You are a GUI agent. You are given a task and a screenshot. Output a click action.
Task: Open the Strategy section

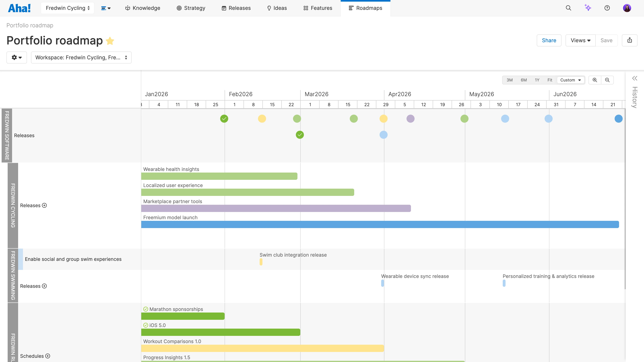tap(191, 8)
